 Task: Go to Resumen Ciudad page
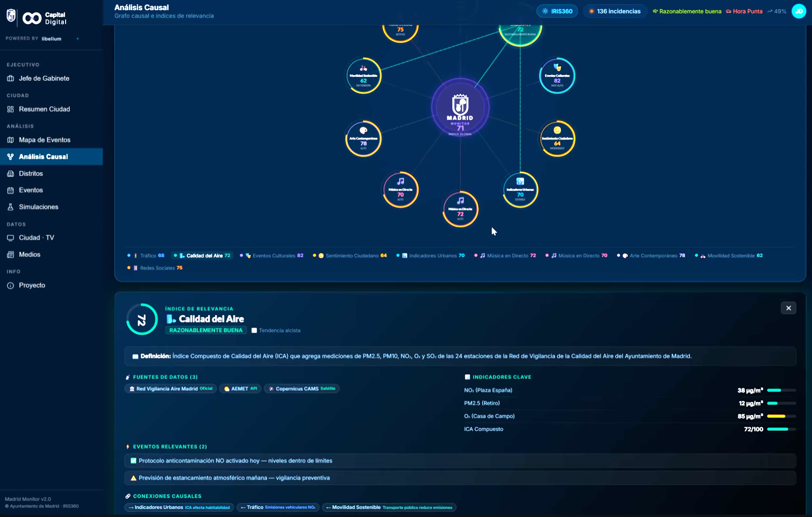click(44, 109)
